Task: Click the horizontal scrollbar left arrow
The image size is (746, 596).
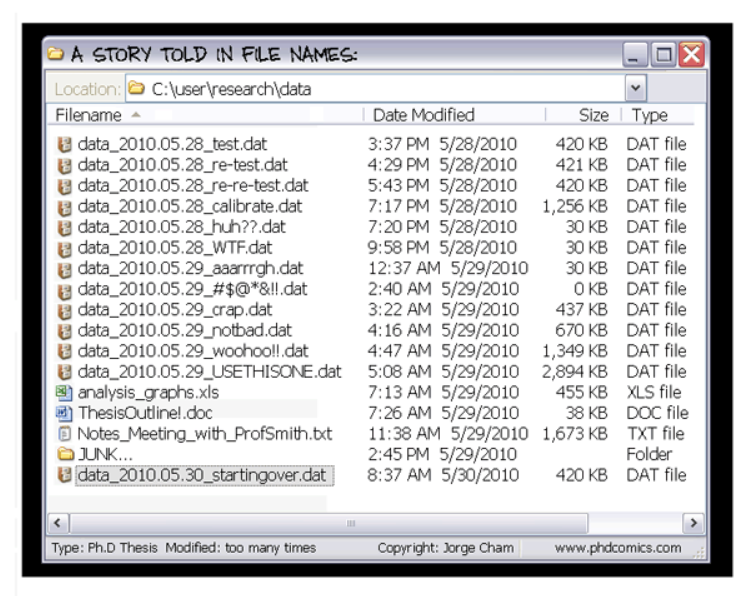Action: point(58,522)
